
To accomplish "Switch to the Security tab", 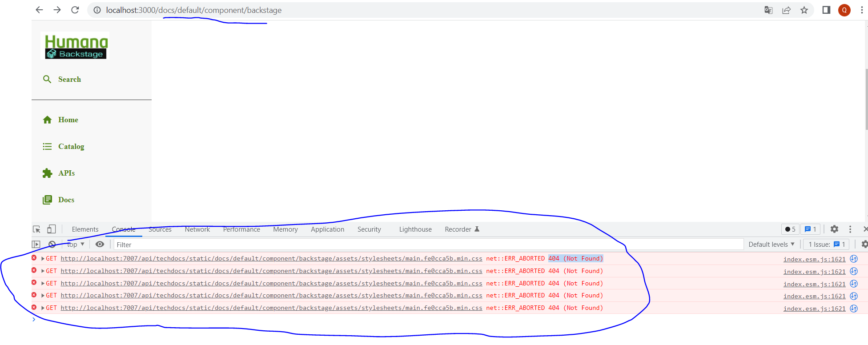I will tap(369, 229).
